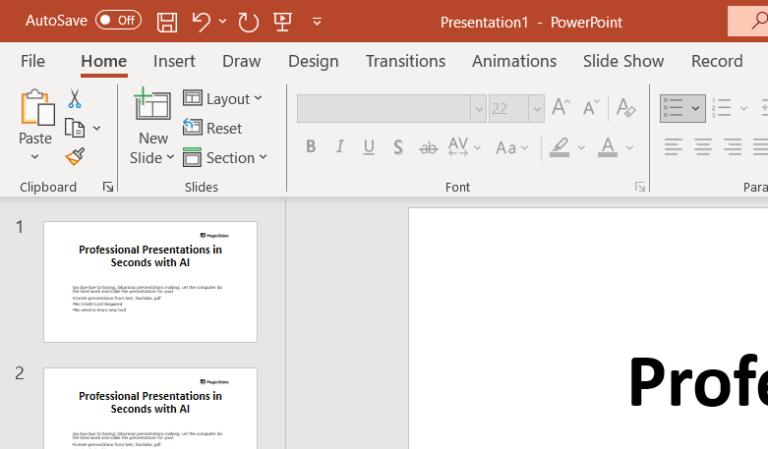The image size is (768, 449).
Task: Apply the text highlight color
Action: point(559,147)
